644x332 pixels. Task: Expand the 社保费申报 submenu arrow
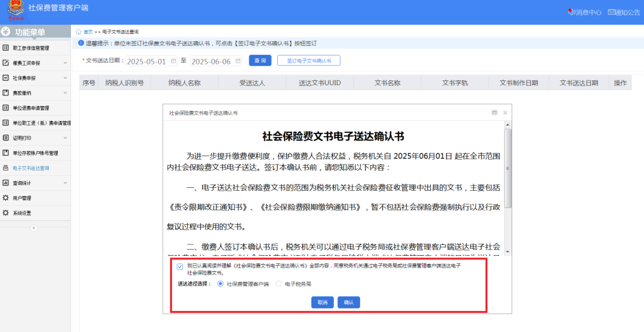pyautogui.click(x=64, y=78)
